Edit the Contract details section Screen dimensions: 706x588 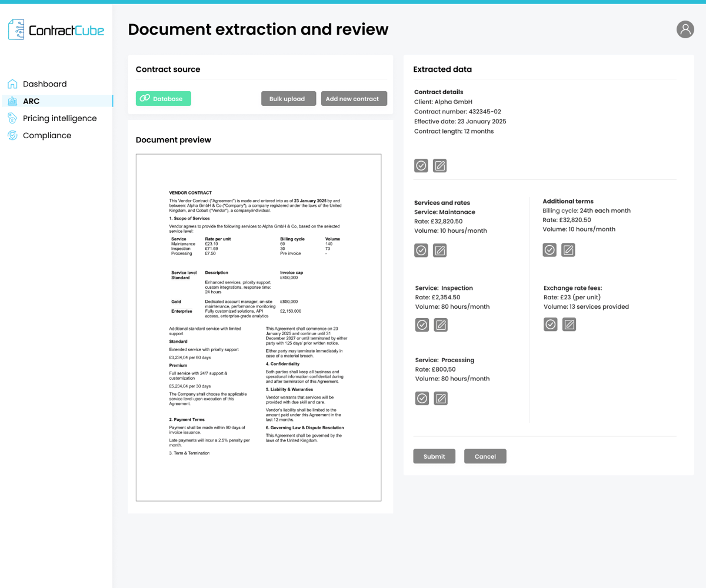click(439, 166)
